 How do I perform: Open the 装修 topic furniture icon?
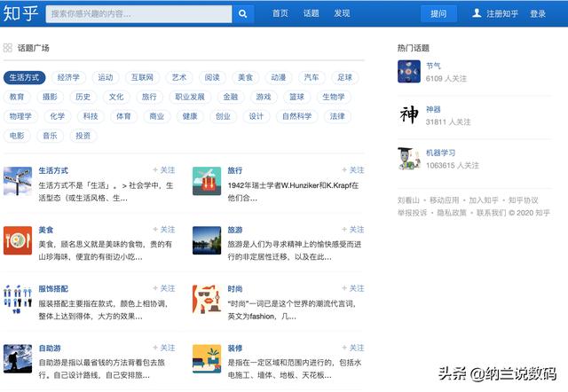(x=207, y=358)
